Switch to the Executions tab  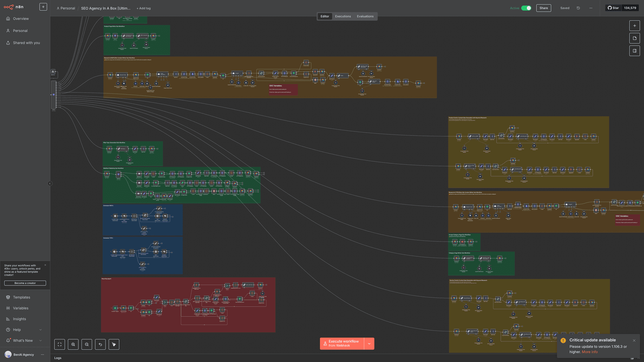[x=343, y=16]
